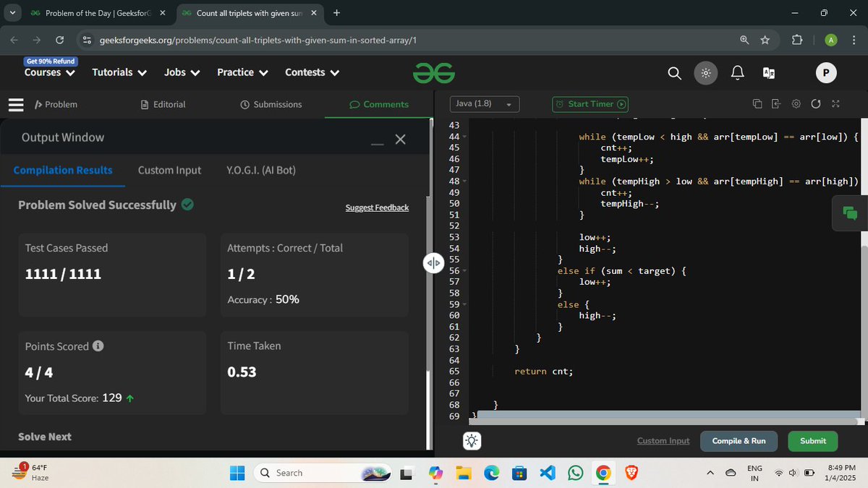Click the Suggest Feedback link
This screenshot has width=868, height=488.
[377, 207]
